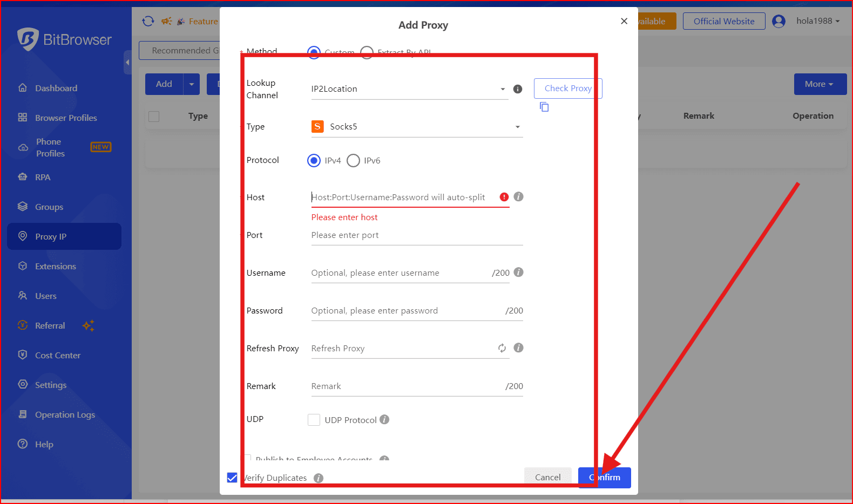Click the info icon next to Username field
The width and height of the screenshot is (853, 504).
click(518, 273)
